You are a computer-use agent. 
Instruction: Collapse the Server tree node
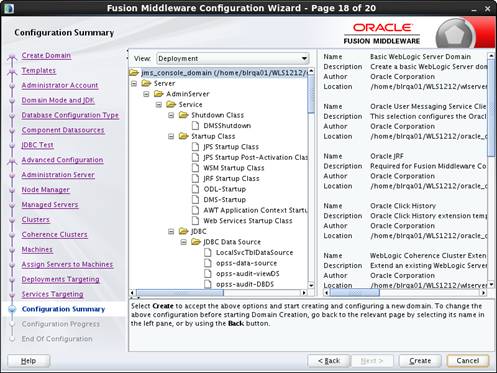[134, 83]
